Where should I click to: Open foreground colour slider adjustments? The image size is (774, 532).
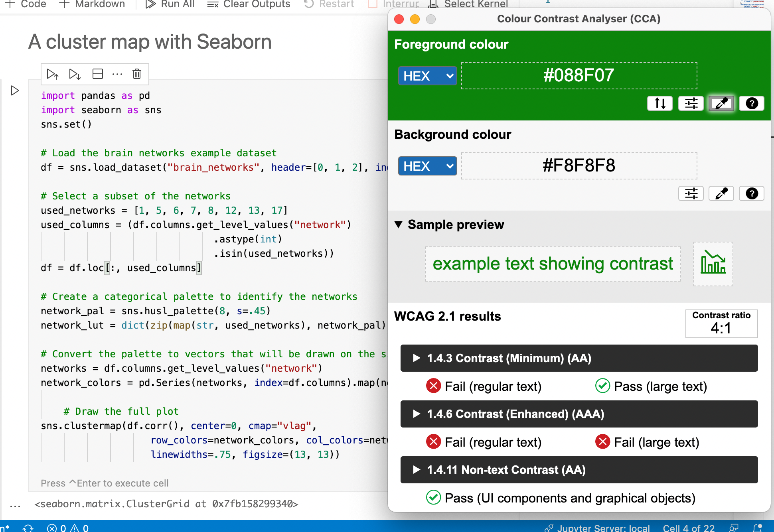pos(691,103)
